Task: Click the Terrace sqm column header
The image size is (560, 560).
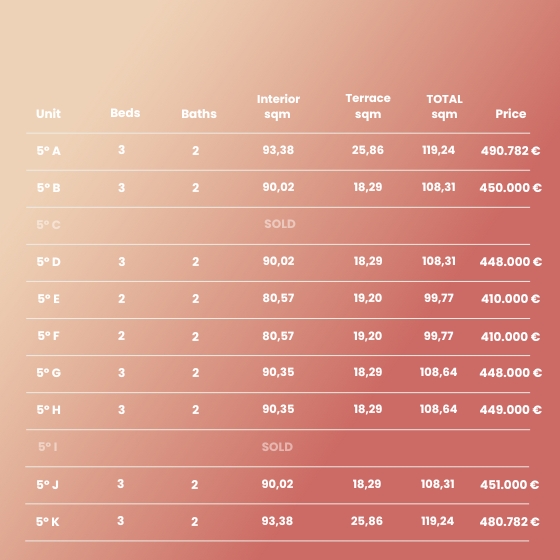Action: pyautogui.click(x=368, y=106)
